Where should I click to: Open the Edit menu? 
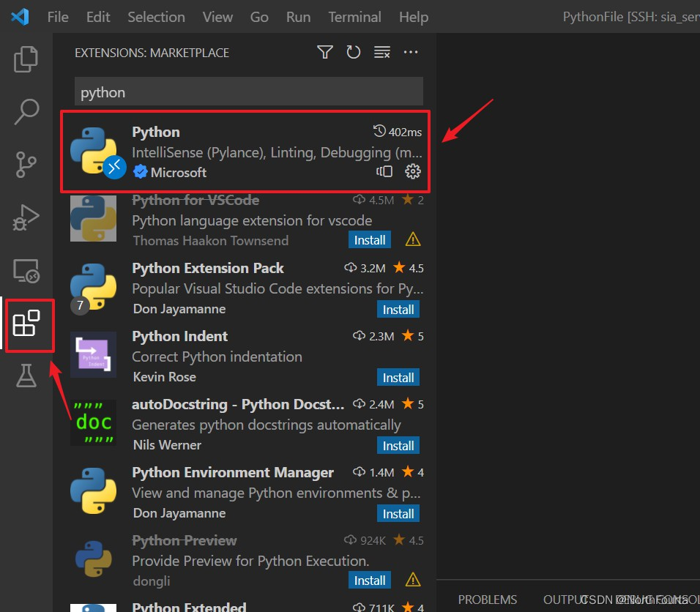tap(98, 17)
